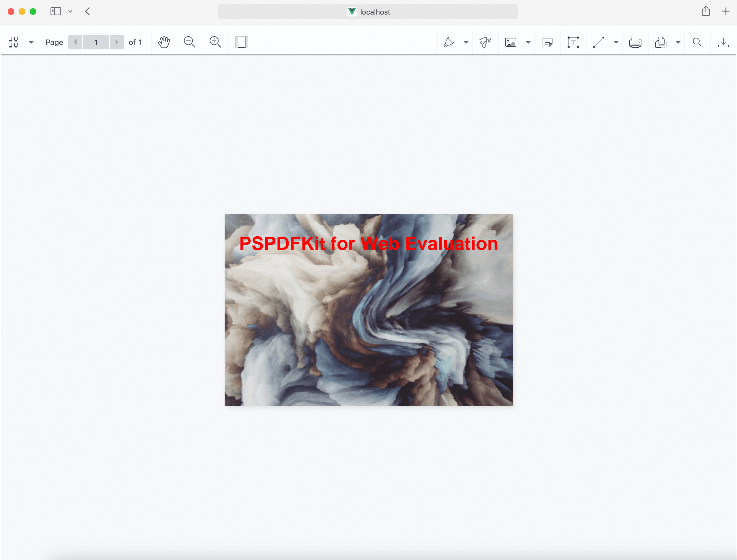Select the Text annotation tool
Screen dimensions: 737x560
coord(573,42)
